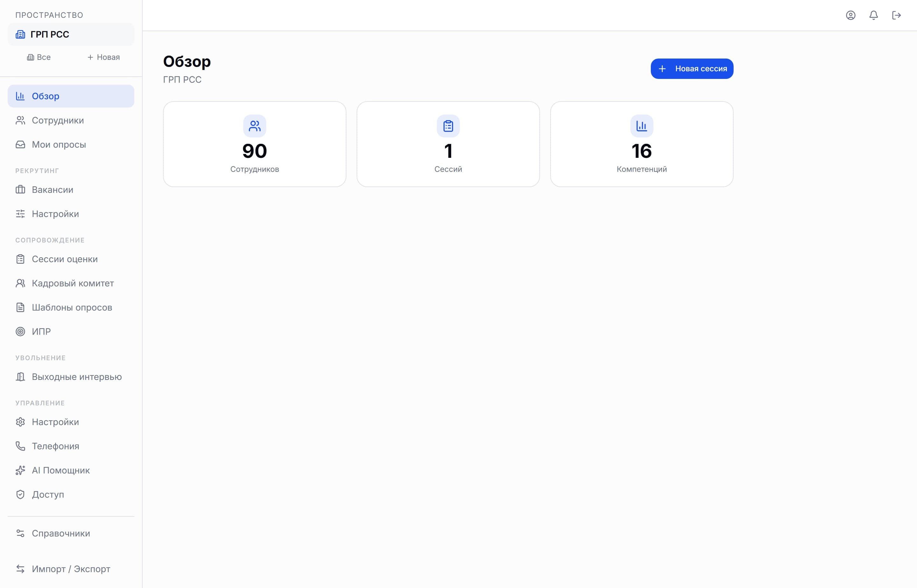Click the logout icon
This screenshot has width=917, height=588.
(x=896, y=15)
